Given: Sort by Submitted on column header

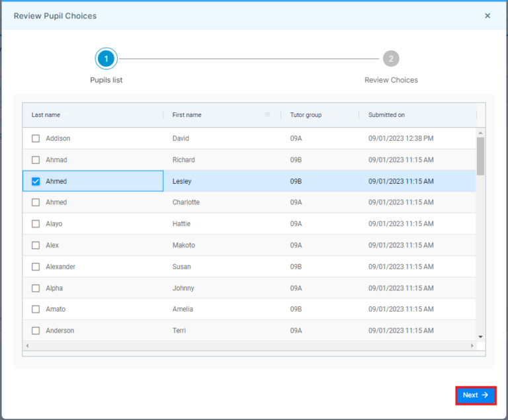Looking at the screenshot, I should [386, 115].
